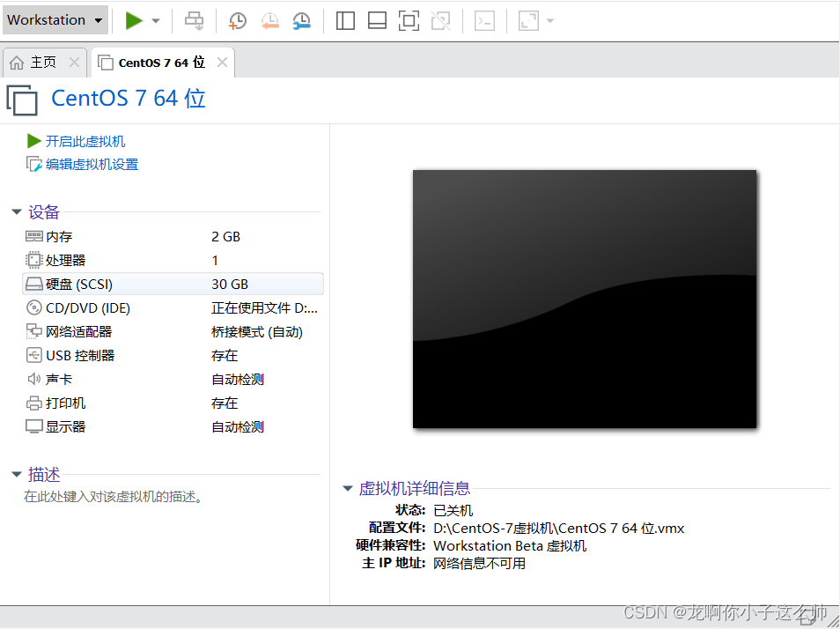Click Send Ctrl+Alt+Del toolbar icon
Viewport: 840px width, 629px height.
[194, 21]
